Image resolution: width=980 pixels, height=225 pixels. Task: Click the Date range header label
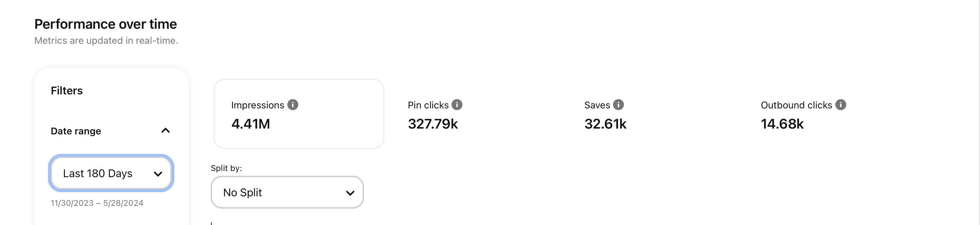click(x=76, y=131)
